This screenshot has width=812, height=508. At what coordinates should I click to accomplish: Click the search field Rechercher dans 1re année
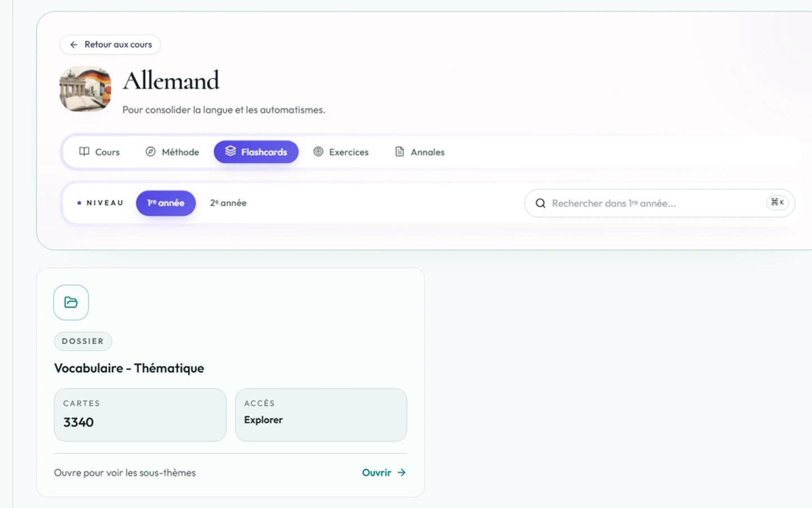coord(659,203)
